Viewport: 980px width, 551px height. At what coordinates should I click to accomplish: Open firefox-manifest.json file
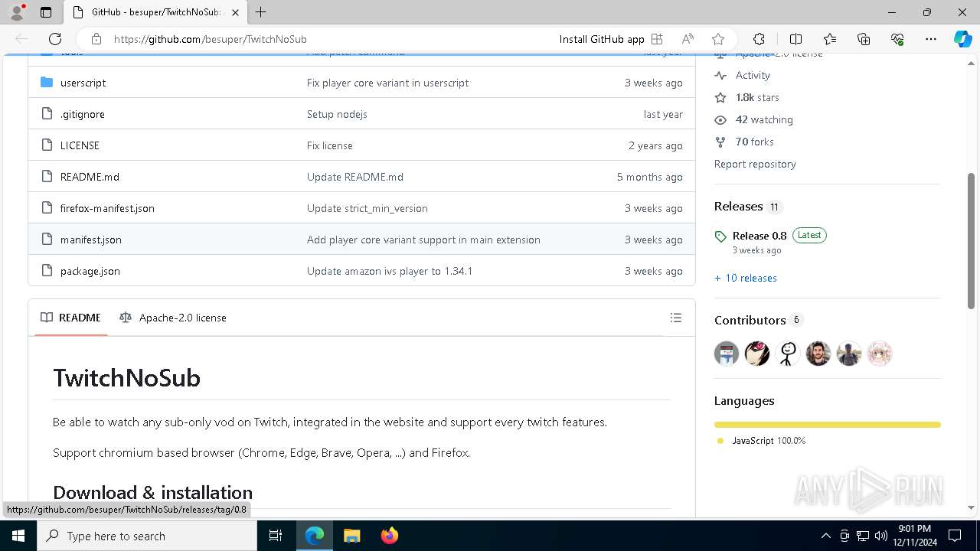click(107, 208)
